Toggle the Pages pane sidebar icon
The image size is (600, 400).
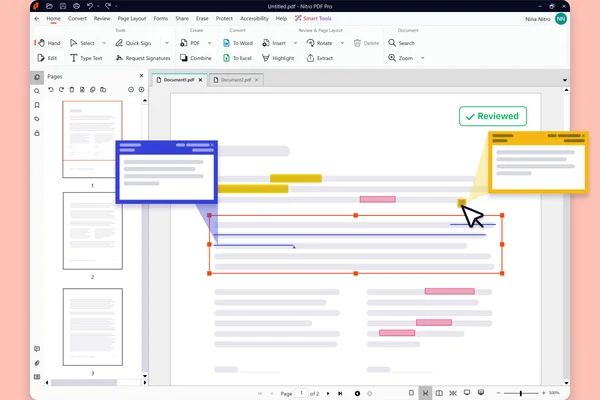[x=37, y=77]
